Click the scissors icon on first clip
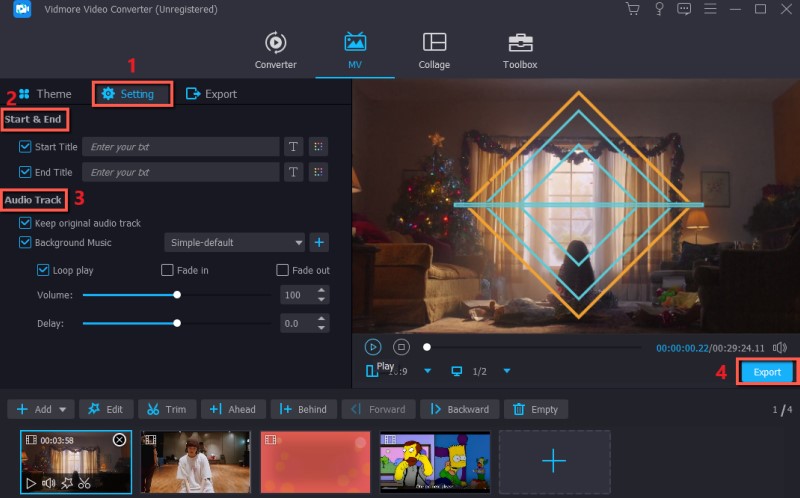Screen dimensions: 800x498 (x=84, y=483)
